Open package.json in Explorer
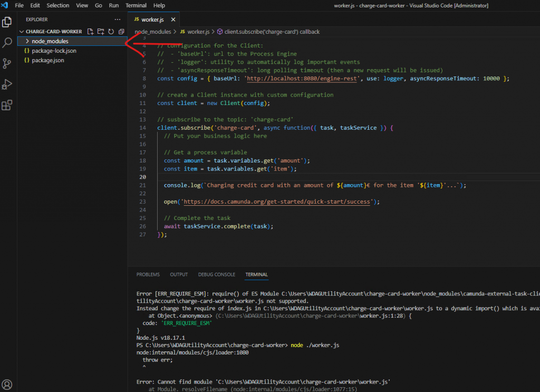This screenshot has width=540, height=392. [x=48, y=60]
